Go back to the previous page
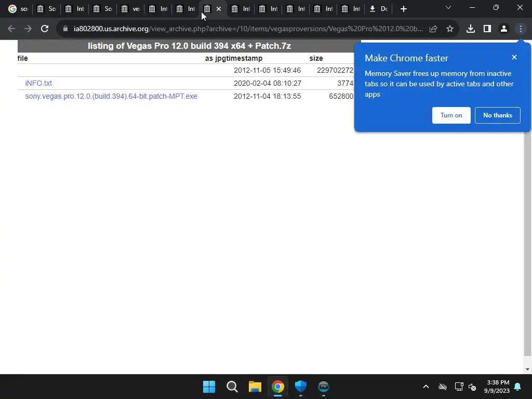The width and height of the screenshot is (532, 399). click(11, 29)
